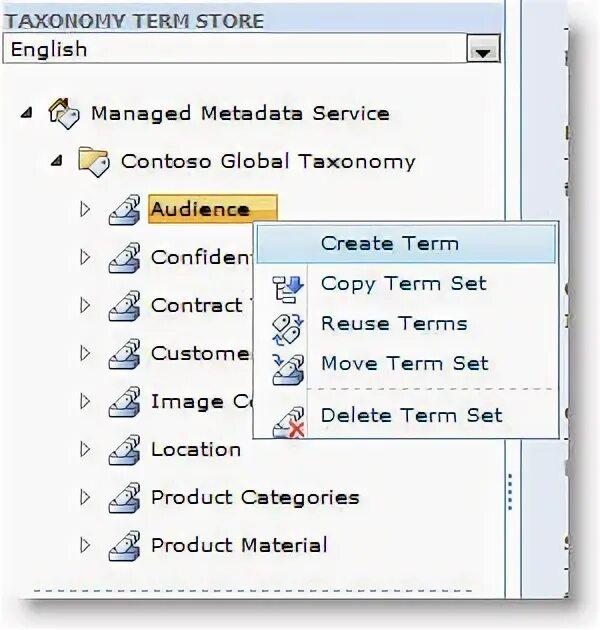
Task: Open the English language dropdown
Action: 483,49
